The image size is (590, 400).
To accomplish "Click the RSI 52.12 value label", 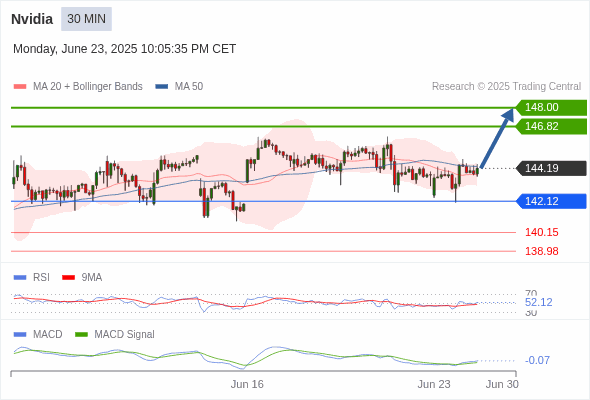I will click(x=538, y=302).
